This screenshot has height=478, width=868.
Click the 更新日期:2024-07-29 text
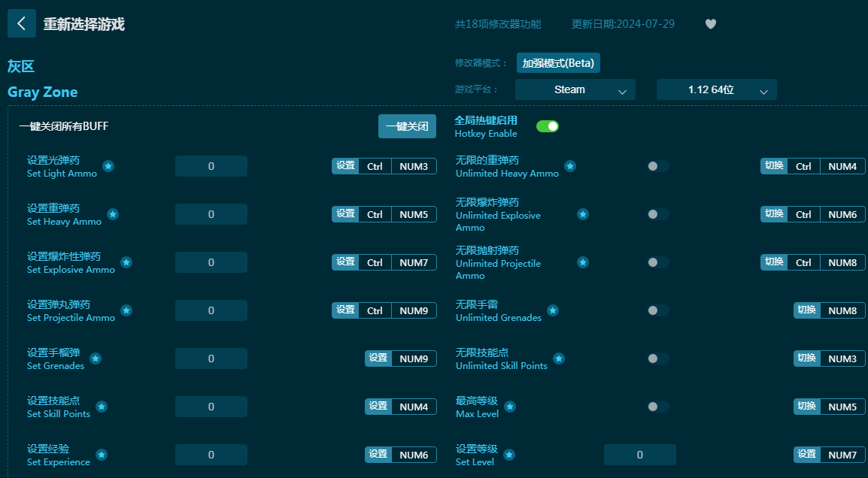coord(623,24)
